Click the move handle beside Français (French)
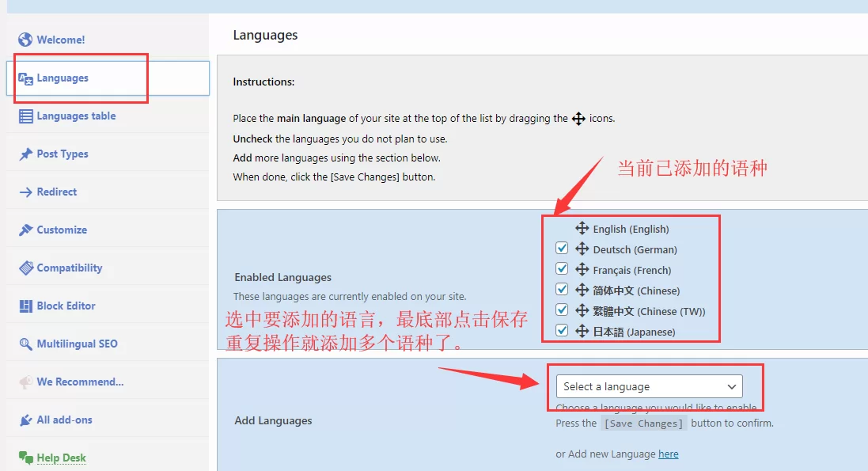The height and width of the screenshot is (471, 868). [x=582, y=269]
